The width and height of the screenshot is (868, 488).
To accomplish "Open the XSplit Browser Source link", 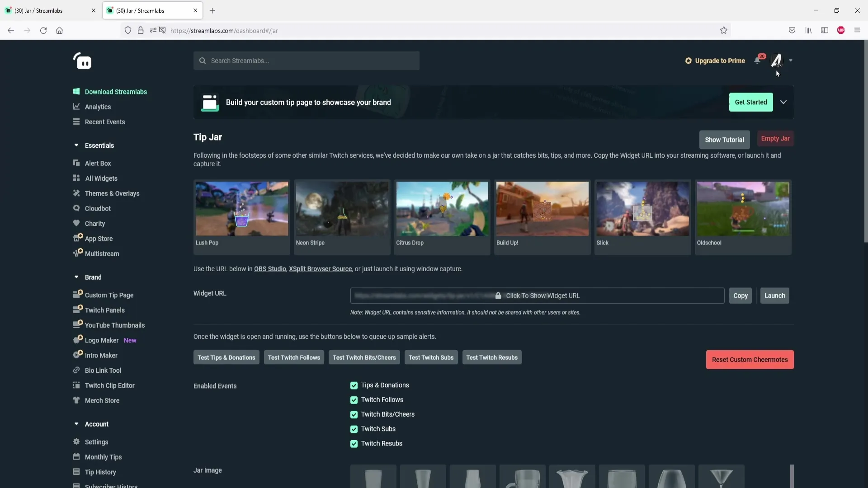I will (x=321, y=269).
